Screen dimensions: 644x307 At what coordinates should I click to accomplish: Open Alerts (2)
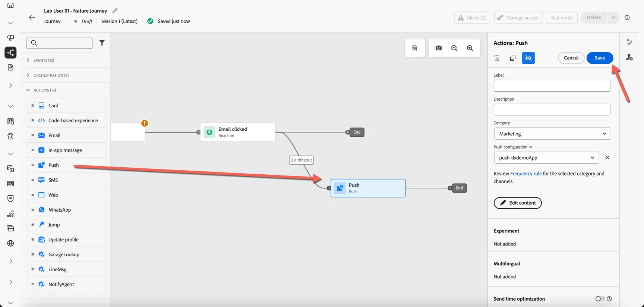pyautogui.click(x=473, y=18)
